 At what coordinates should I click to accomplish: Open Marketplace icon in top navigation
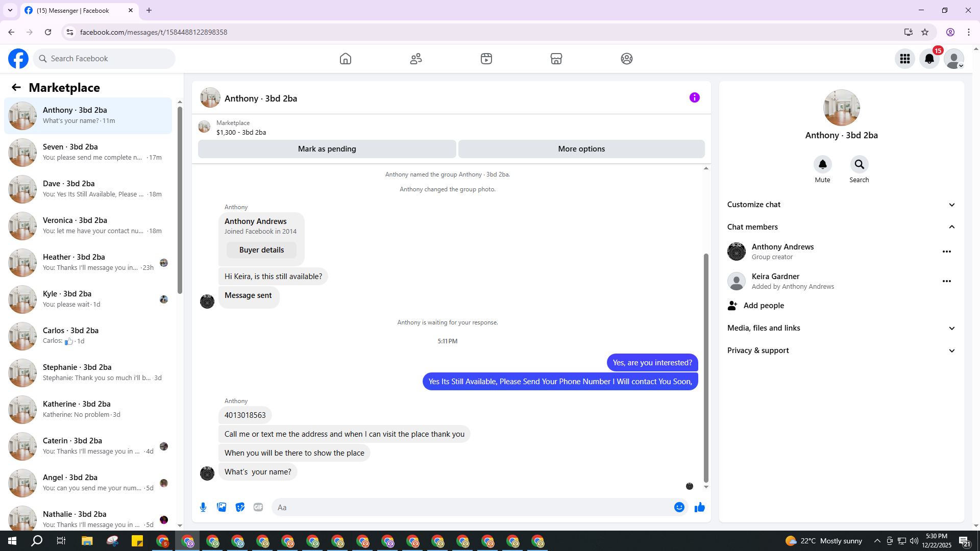(556, 59)
